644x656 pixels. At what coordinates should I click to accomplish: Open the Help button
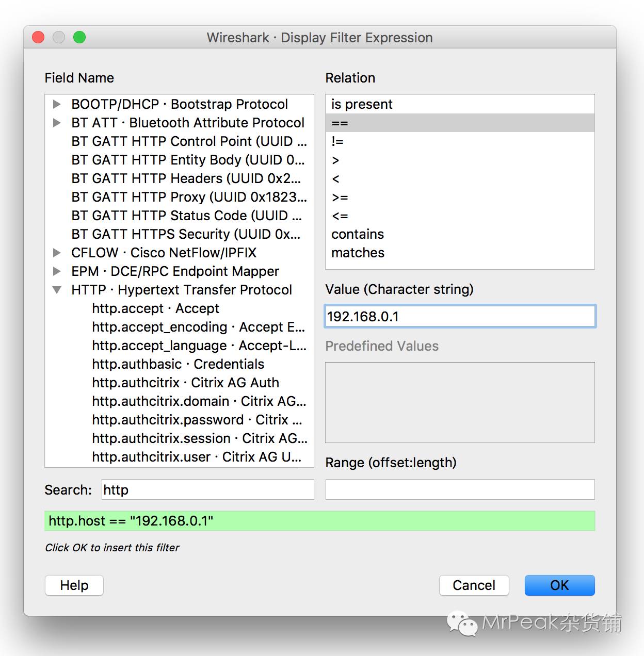click(x=74, y=585)
